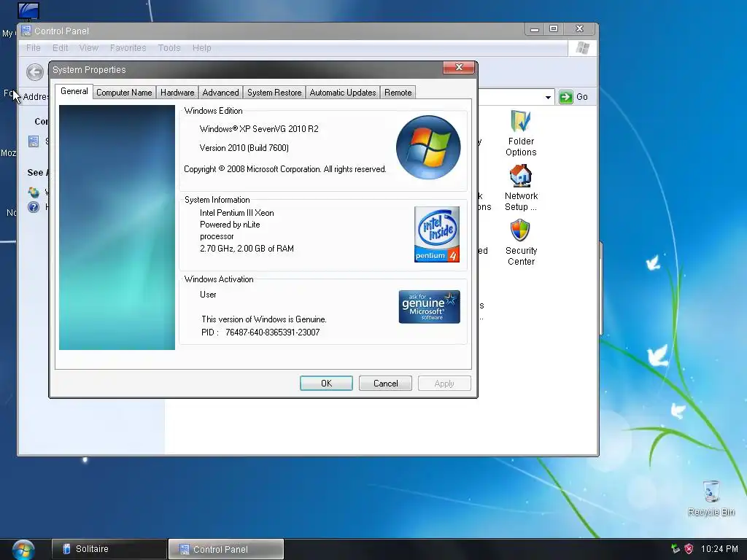The image size is (747, 560).
Task: Click the network tray icon
Action: pyautogui.click(x=675, y=548)
